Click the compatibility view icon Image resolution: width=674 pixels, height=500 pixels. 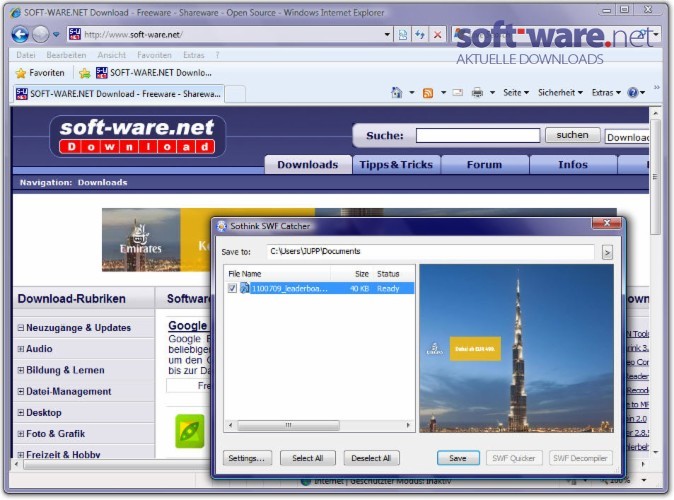coord(403,34)
